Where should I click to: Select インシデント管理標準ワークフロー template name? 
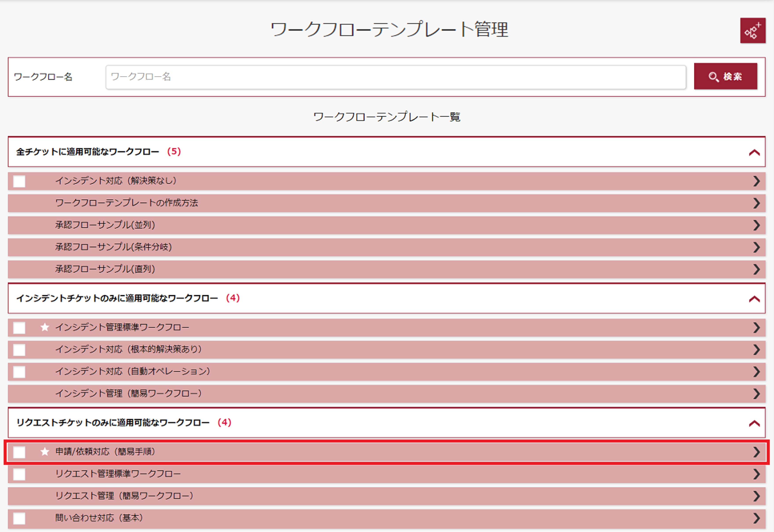(122, 327)
